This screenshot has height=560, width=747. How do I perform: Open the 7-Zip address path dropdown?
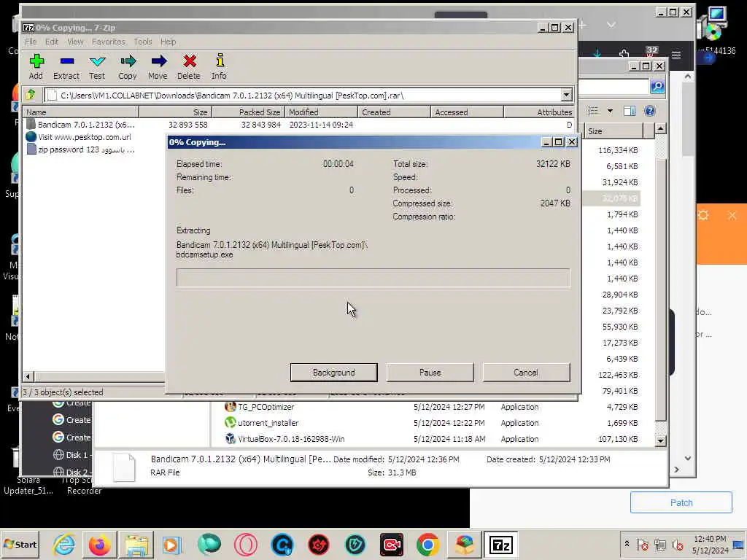click(566, 96)
